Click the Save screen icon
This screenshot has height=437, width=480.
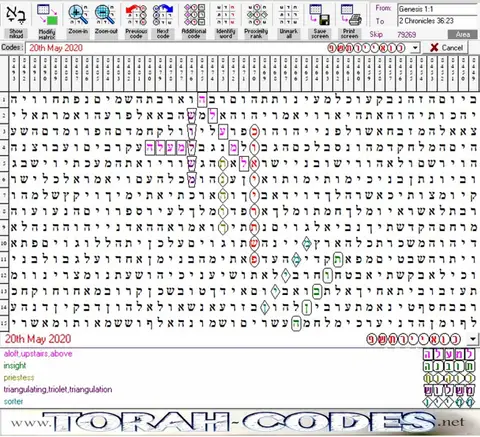pos(320,15)
